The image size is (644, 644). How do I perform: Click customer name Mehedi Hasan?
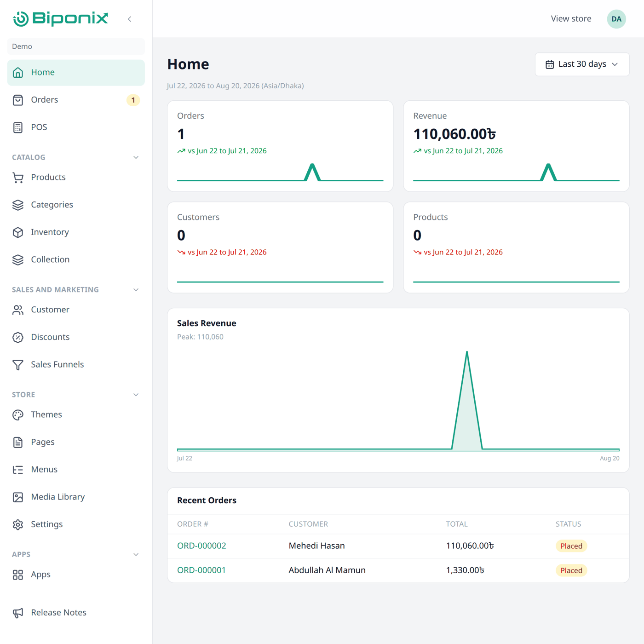[316, 546]
